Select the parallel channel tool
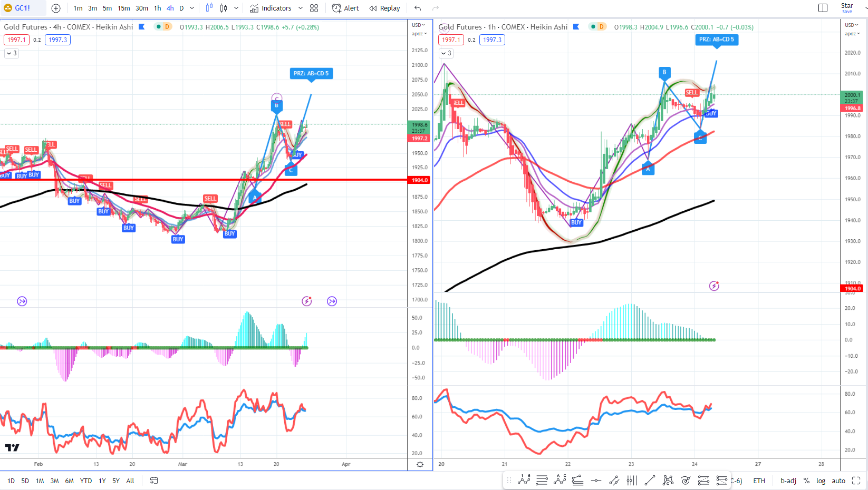 pyautogui.click(x=614, y=480)
